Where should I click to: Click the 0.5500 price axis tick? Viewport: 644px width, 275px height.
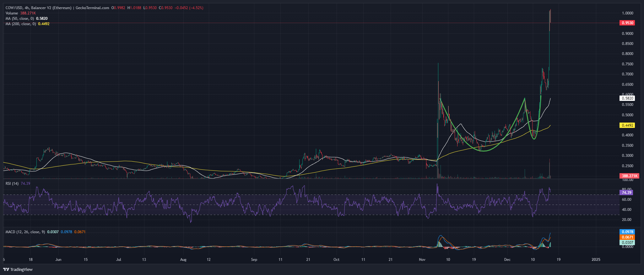(627, 105)
